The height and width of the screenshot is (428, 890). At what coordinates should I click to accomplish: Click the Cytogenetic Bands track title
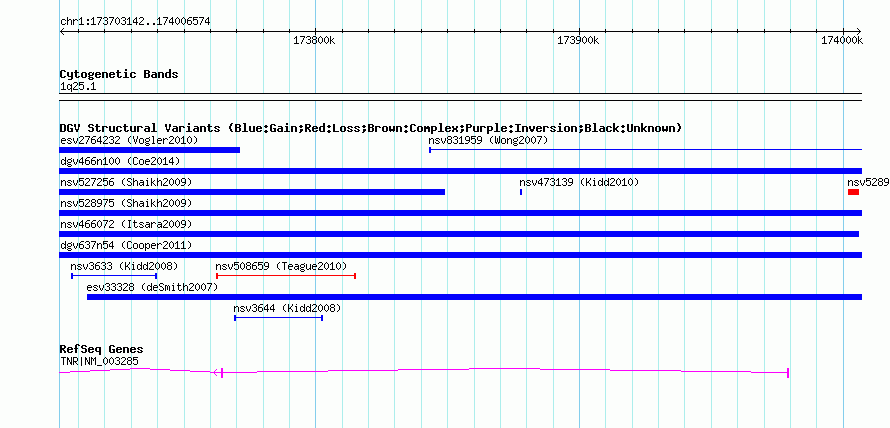[x=119, y=74]
